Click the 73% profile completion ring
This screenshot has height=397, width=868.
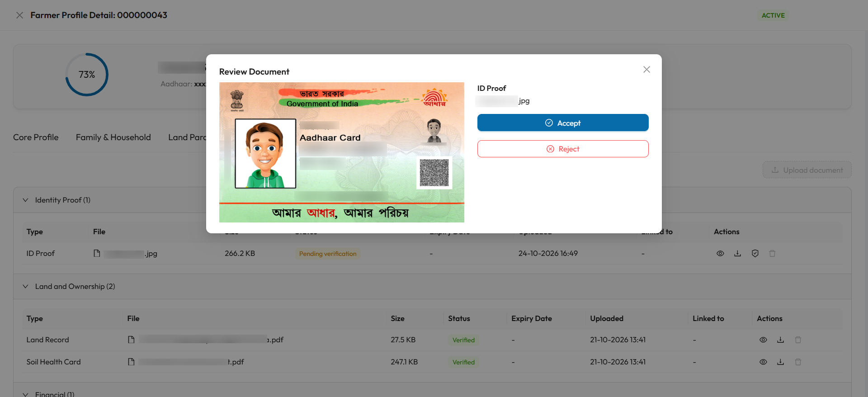(x=87, y=75)
